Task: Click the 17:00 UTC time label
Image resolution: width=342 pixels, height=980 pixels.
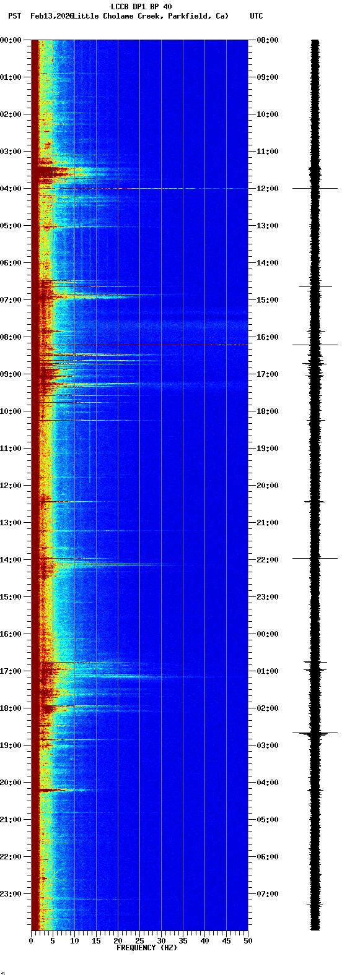Action: pos(268,374)
